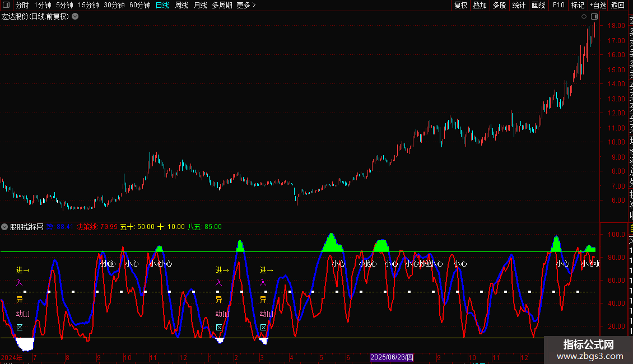Screen dimensions: 633x364
Task: Click the 叠加 overlay button
Action: tap(480, 5)
